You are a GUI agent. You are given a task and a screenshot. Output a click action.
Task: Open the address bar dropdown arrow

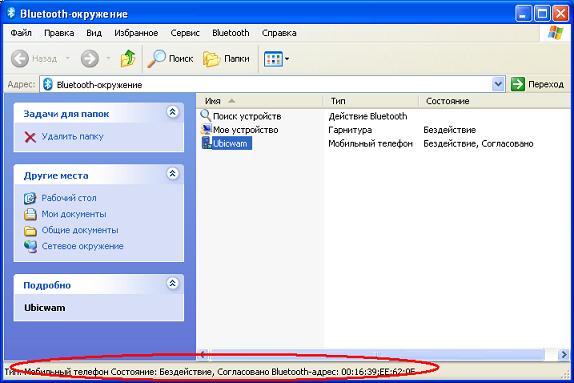coord(498,84)
